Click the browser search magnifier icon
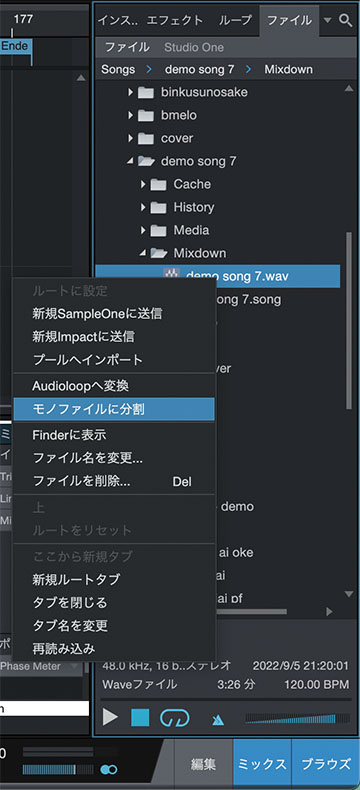Viewport: 360px width, 790px height. (x=345, y=20)
